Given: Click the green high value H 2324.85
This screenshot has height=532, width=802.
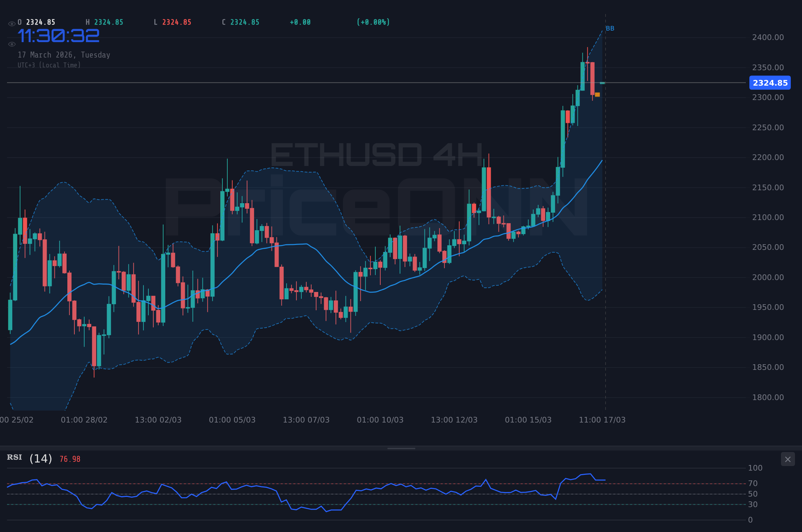Looking at the screenshot, I should (105, 22).
